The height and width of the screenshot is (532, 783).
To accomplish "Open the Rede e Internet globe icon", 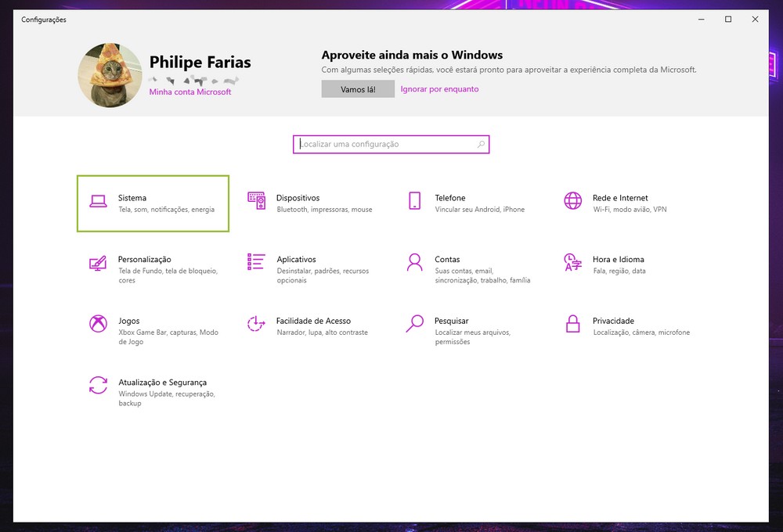I will 573,200.
